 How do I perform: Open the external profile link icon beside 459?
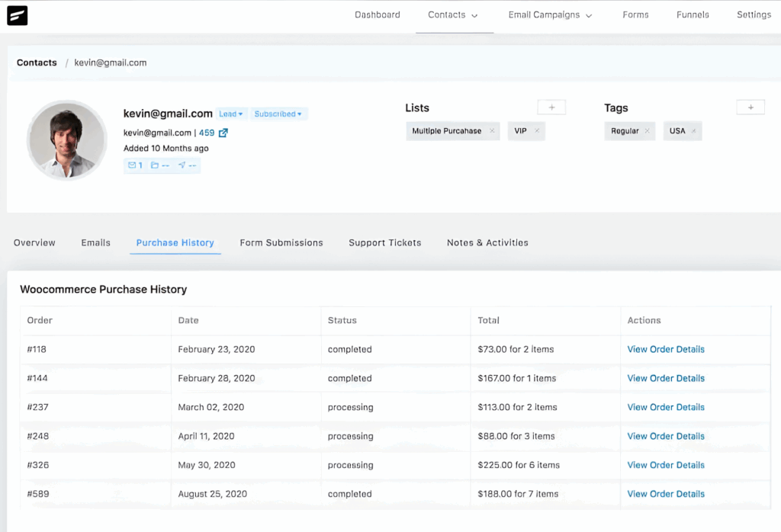tap(223, 133)
